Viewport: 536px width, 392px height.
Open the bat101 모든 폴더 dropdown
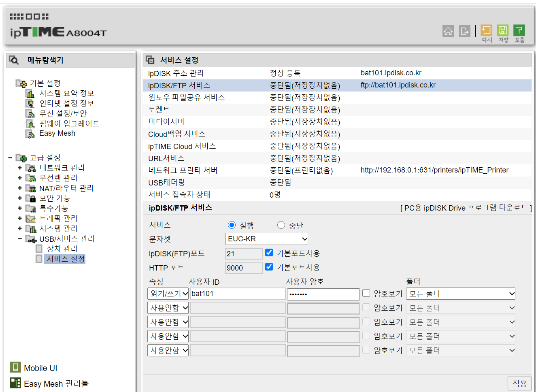pyautogui.click(x=461, y=294)
